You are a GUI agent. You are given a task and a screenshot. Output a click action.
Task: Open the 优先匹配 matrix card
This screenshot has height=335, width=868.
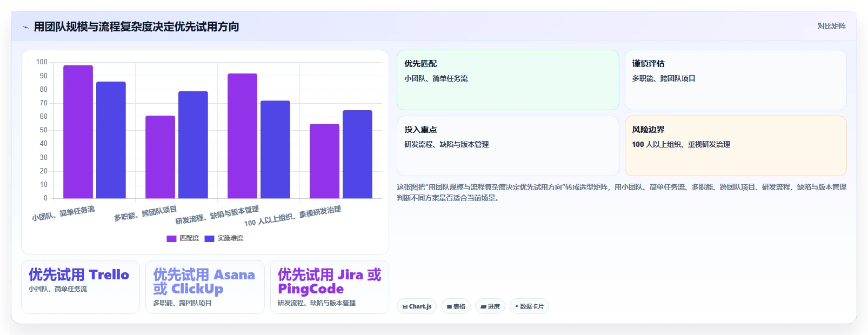(x=508, y=80)
